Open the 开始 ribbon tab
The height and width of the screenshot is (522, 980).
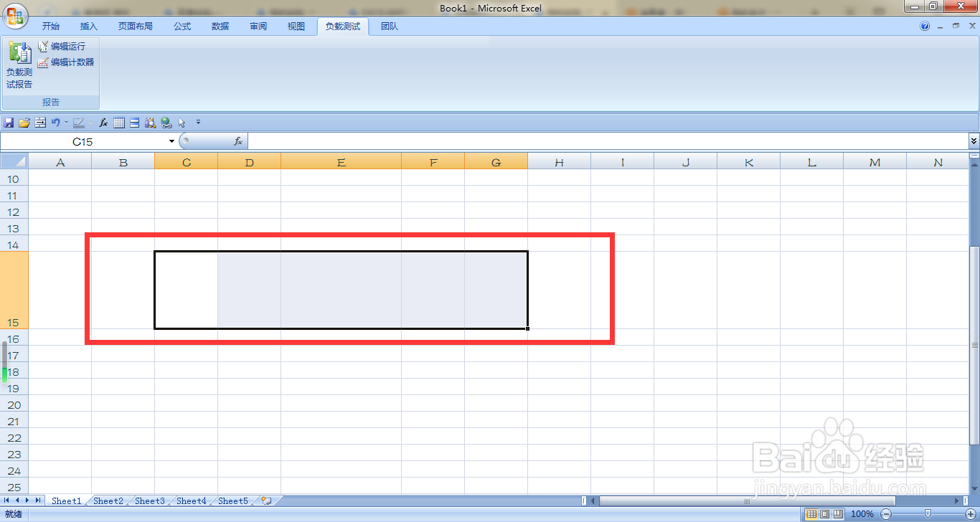click(x=50, y=27)
